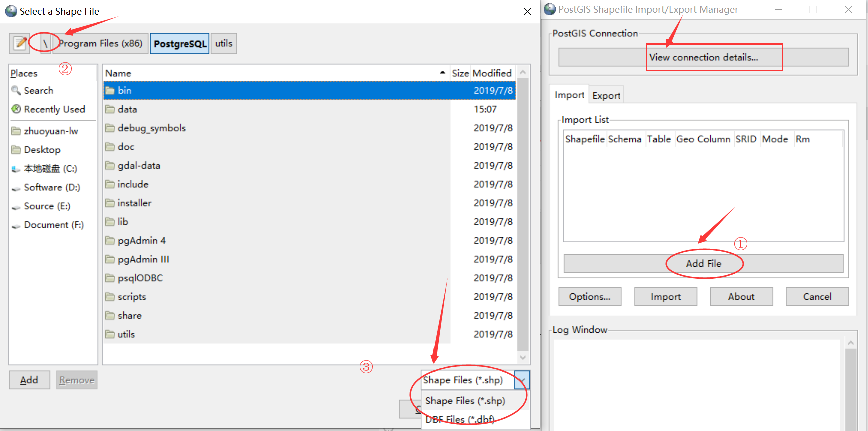Select the share folder
The width and height of the screenshot is (868, 431).
click(309, 316)
